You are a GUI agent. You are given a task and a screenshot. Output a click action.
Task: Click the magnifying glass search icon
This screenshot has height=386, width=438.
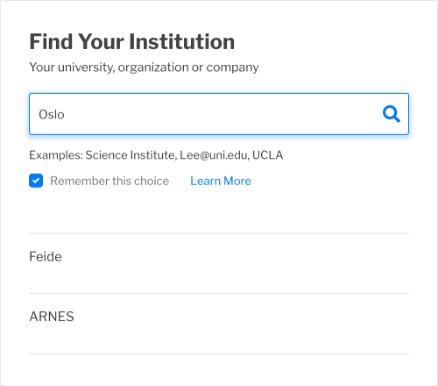point(391,114)
